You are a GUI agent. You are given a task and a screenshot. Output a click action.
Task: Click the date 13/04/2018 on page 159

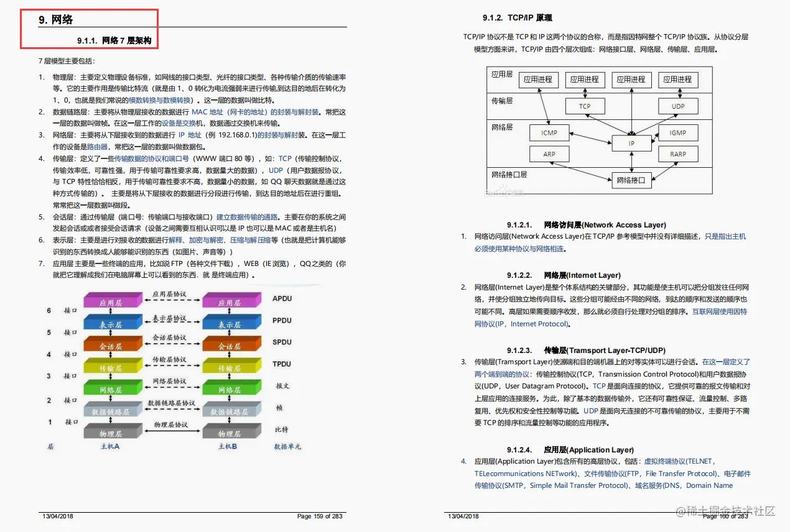pyautogui.click(x=57, y=516)
